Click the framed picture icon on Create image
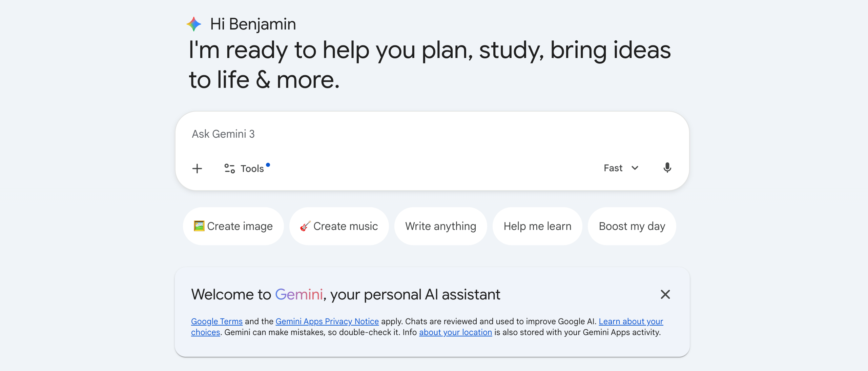Image resolution: width=868 pixels, height=371 pixels. (x=199, y=226)
